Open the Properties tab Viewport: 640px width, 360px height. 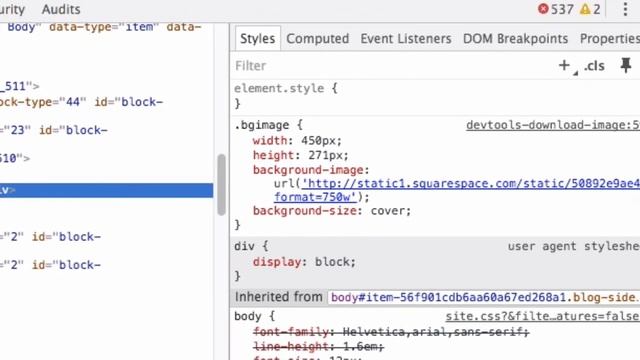610,39
